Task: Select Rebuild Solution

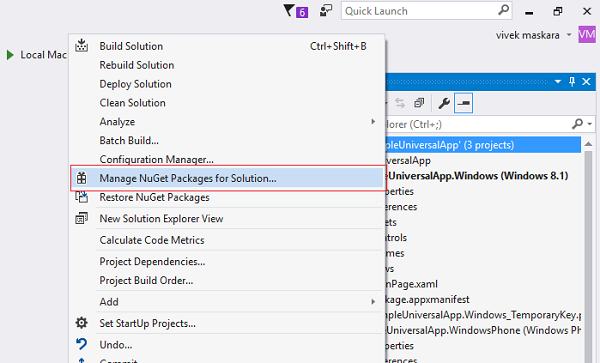Action: 227,65
